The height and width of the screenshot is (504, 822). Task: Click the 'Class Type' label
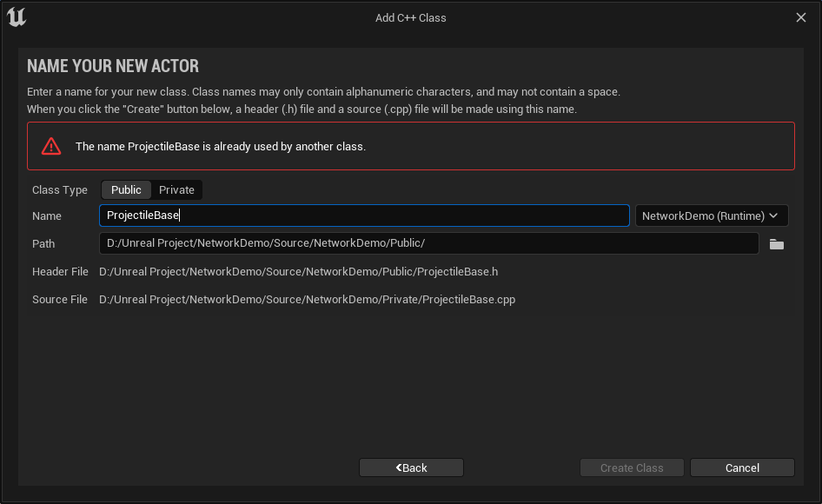(x=60, y=189)
